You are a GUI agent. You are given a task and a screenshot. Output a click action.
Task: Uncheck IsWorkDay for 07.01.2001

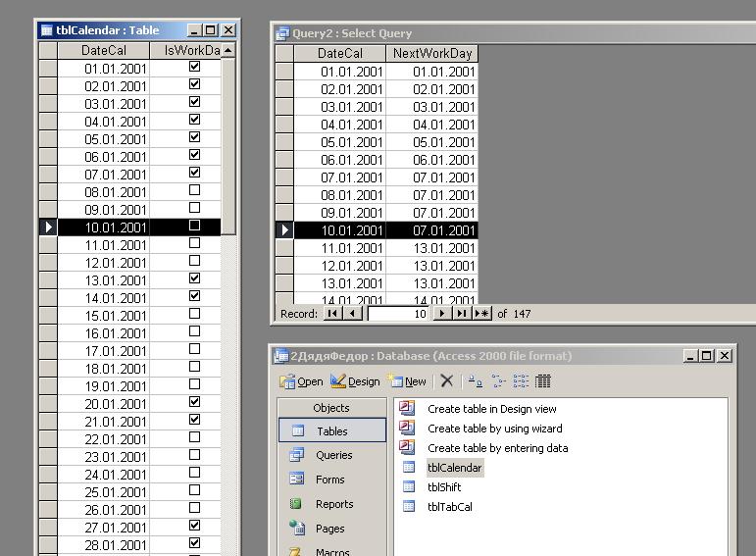pyautogui.click(x=194, y=173)
